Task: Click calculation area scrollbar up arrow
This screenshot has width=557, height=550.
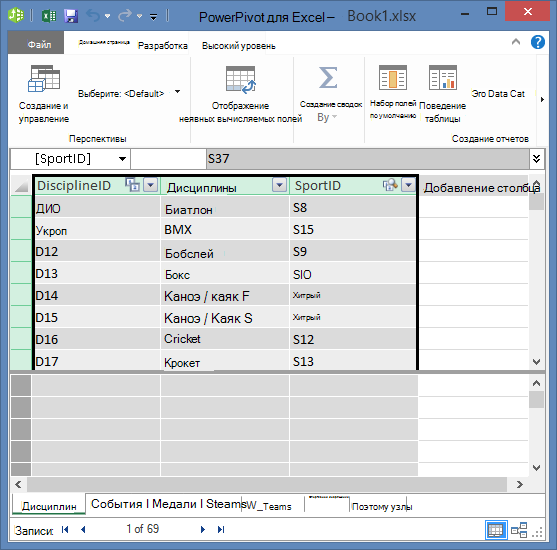Action: pos(536,383)
